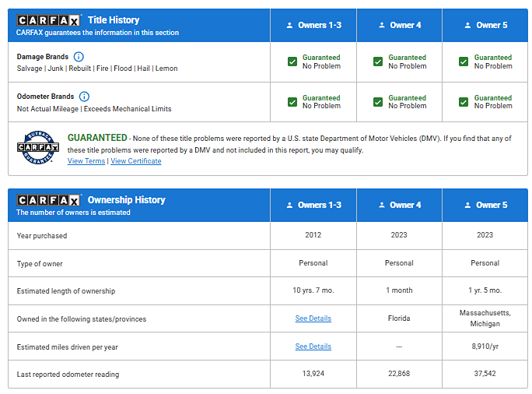532x394 pixels.
Task: Click the Title History heading text
Action: point(114,20)
